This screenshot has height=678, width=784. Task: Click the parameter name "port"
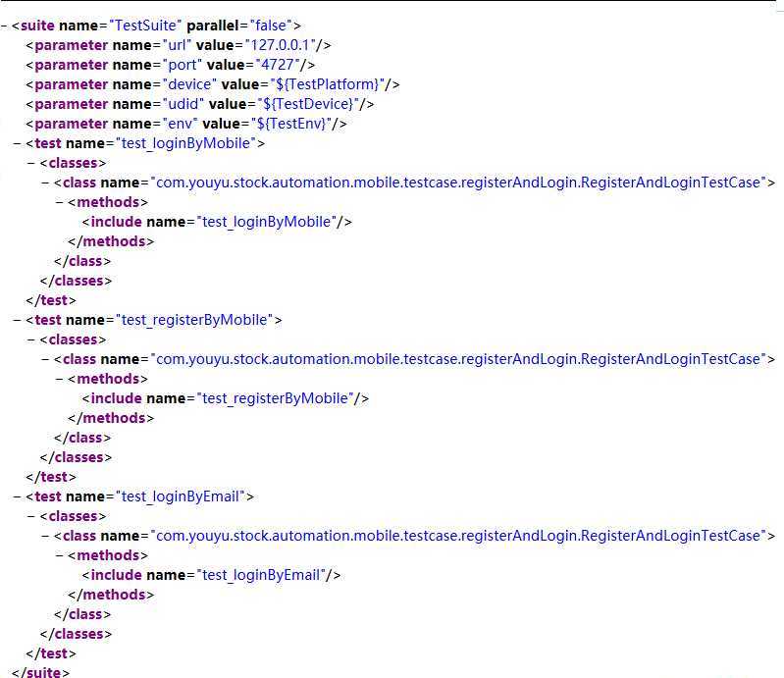tap(183, 65)
